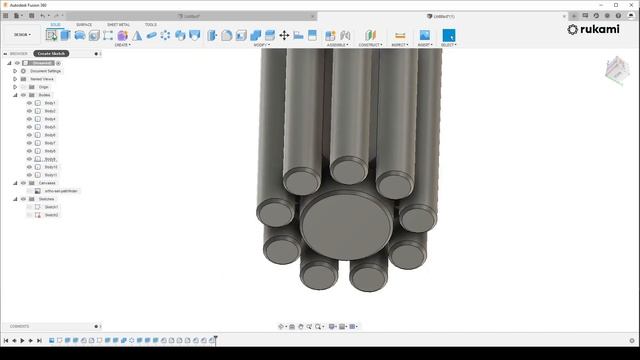Select the Shell tool icon
The width and height of the screenshot is (640, 360).
[x=241, y=36]
